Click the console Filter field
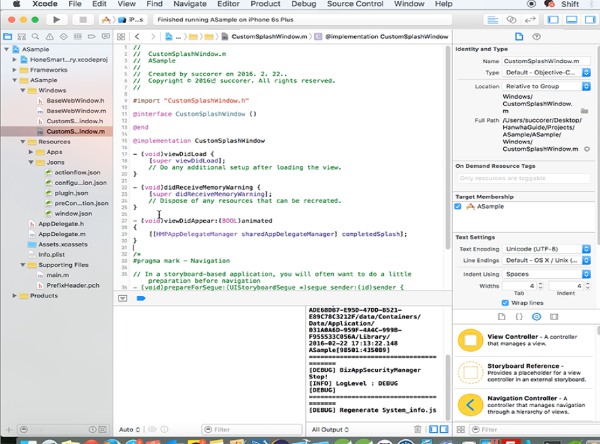 pyautogui.click(x=253, y=429)
